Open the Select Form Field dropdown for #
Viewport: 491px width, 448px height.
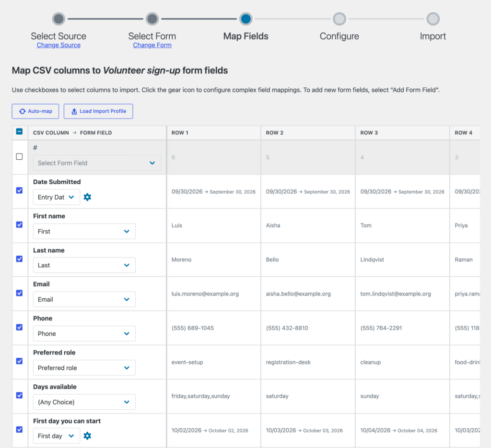[x=97, y=163]
